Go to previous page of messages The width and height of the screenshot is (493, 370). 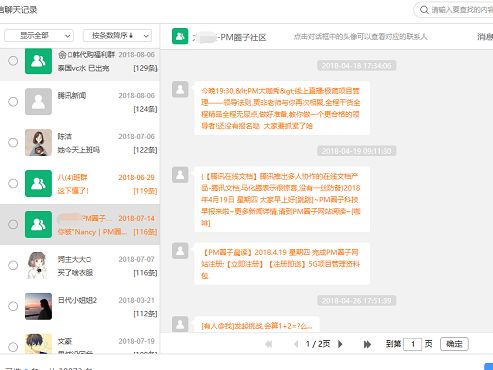296,344
